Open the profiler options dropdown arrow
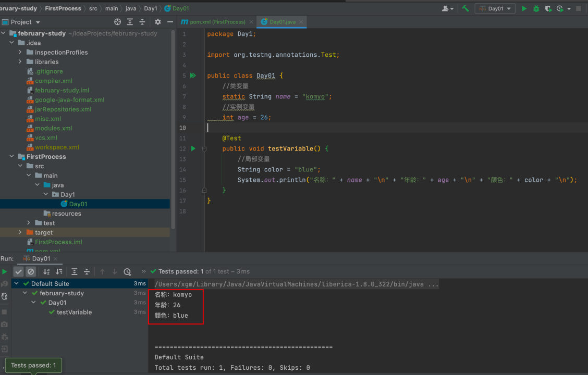Viewport: 588px width, 375px height. (569, 9)
